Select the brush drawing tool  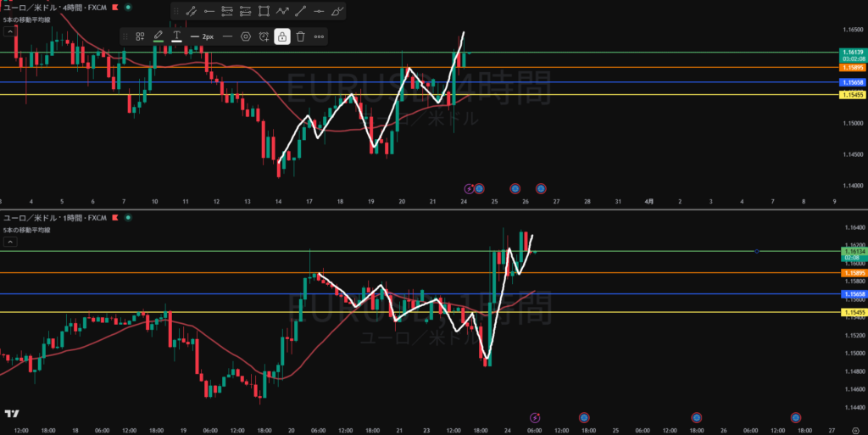(338, 11)
